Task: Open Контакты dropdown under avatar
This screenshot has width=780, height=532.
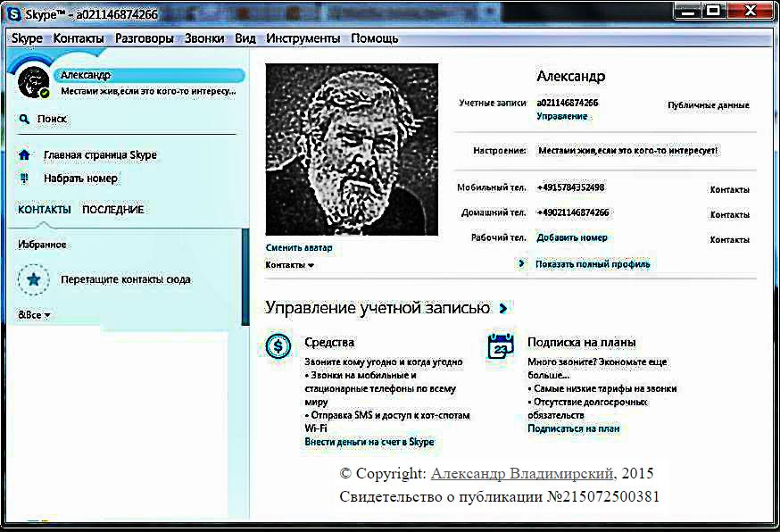Action: click(x=289, y=265)
